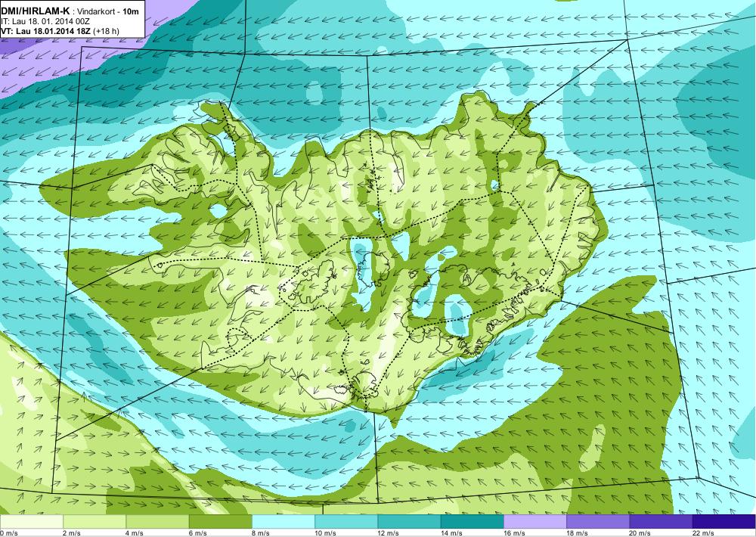Click the '2 m/s' legend label
Screen dimensions: 756x537
coord(72,533)
